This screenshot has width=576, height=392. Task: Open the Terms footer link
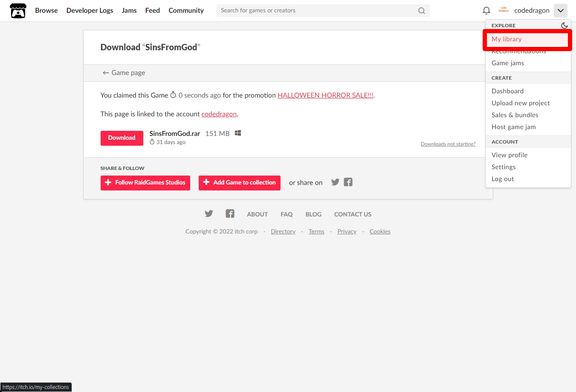(316, 231)
